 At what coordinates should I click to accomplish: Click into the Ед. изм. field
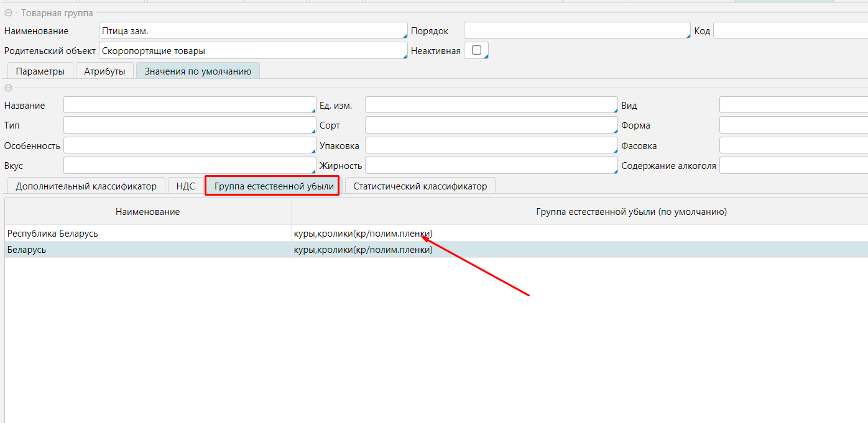(491, 105)
